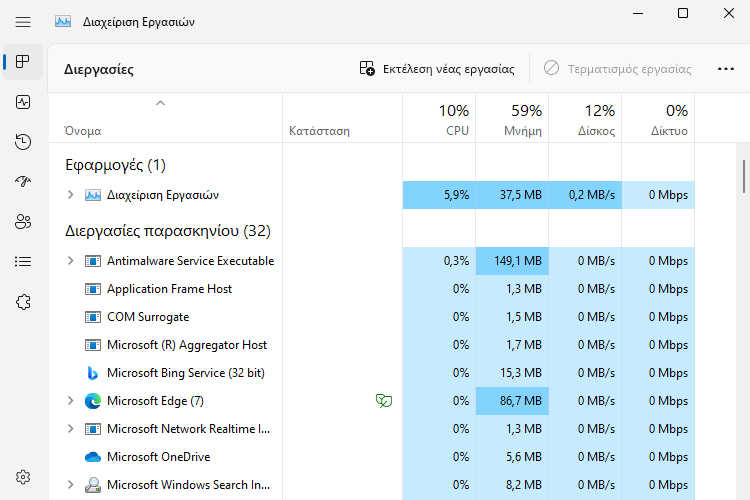Image resolution: width=750 pixels, height=500 pixels.
Task: Click the Microsoft OneDrive cloud icon
Action: pyautogui.click(x=93, y=457)
